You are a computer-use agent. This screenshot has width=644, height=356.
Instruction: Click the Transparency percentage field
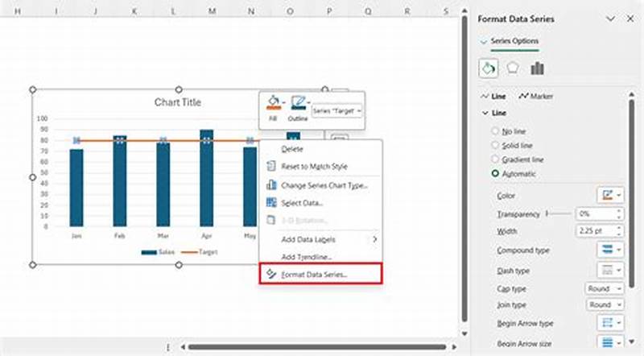(x=596, y=213)
